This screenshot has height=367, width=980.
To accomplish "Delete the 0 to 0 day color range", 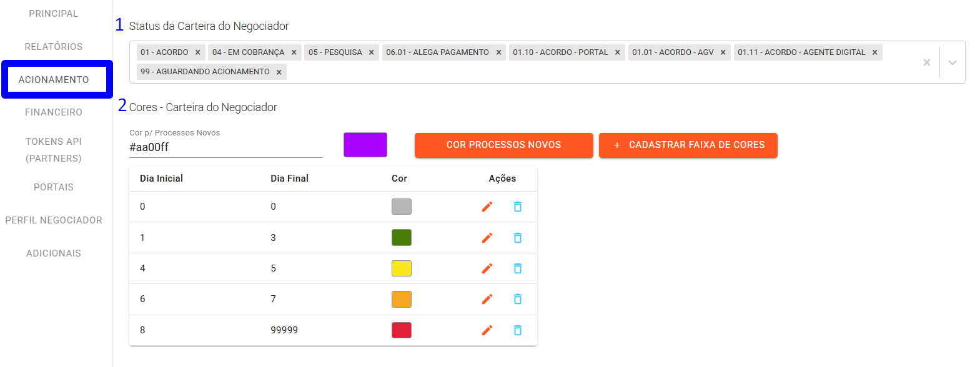I will click(518, 207).
